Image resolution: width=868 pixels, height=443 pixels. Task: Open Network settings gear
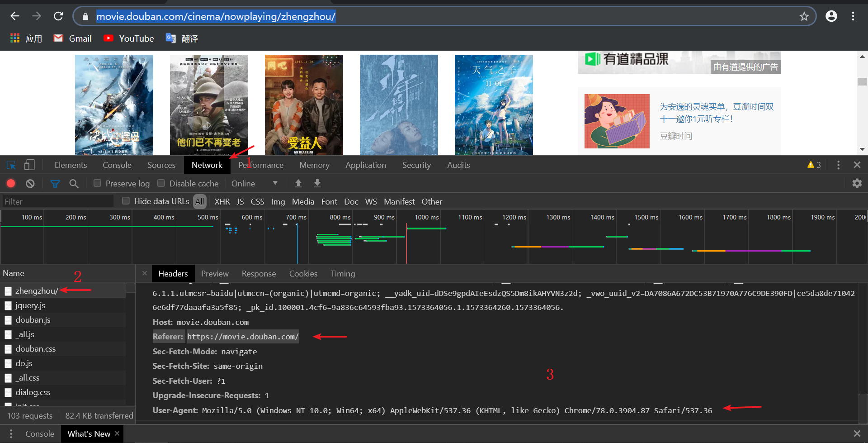[857, 183]
